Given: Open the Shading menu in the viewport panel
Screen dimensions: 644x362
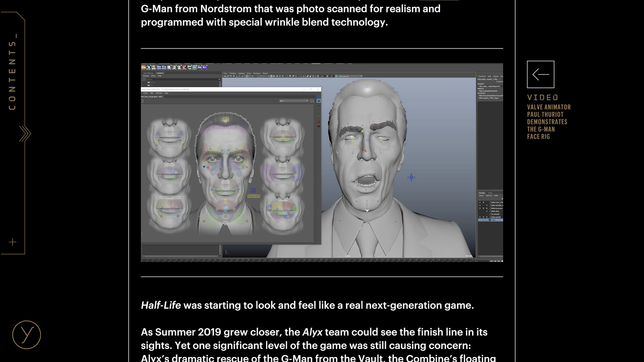Looking at the screenshot, I should [233, 73].
